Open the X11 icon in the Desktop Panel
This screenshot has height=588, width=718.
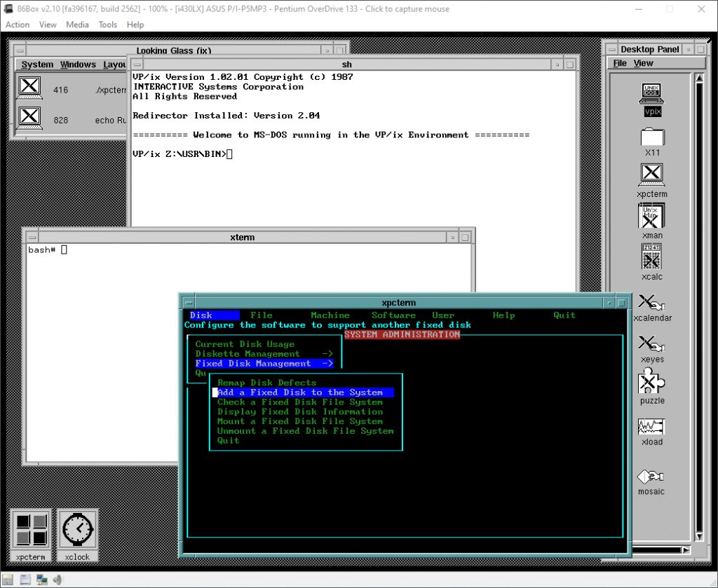pyautogui.click(x=651, y=138)
